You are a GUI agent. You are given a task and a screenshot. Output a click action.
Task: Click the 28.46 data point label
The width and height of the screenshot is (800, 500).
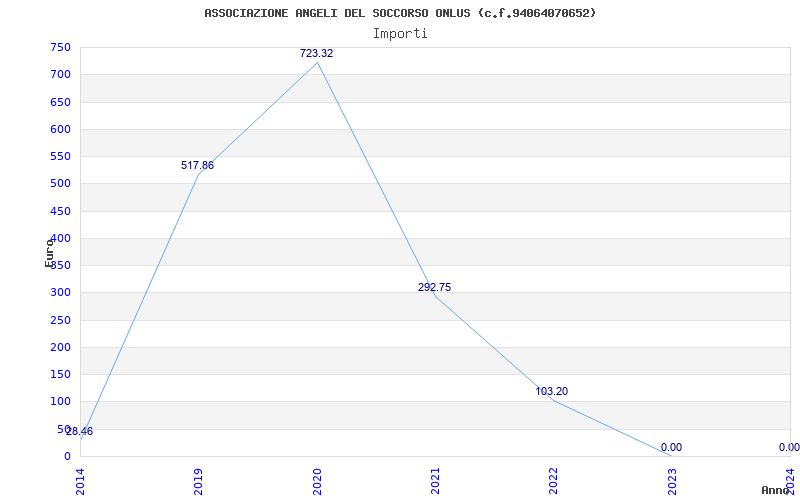coord(80,431)
